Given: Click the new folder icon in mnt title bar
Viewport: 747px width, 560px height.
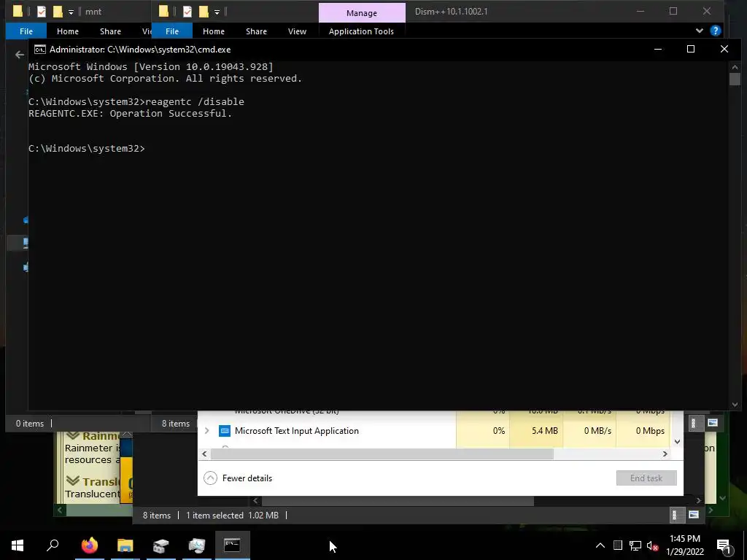Looking at the screenshot, I should point(58,12).
